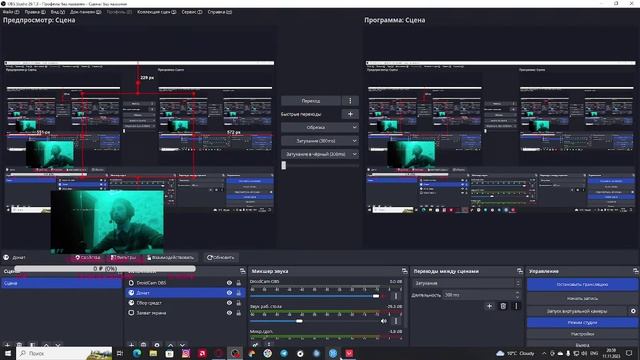The height and width of the screenshot is (360, 640).
Task: Toggle Режим студии (Studio Mode)
Action: click(582, 322)
